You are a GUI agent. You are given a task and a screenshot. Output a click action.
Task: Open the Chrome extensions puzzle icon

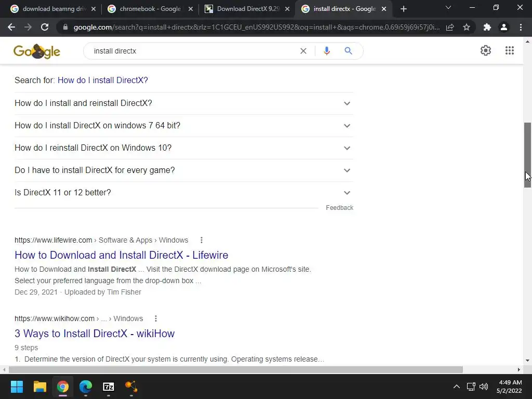point(487,27)
